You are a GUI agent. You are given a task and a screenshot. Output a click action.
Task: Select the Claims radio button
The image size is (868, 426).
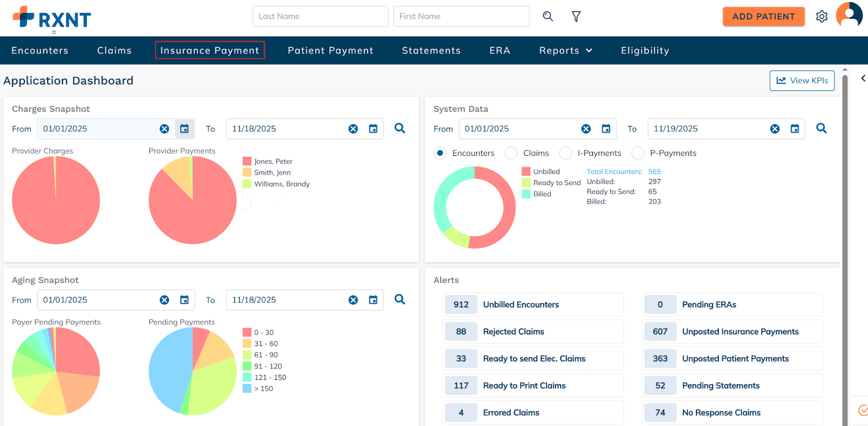(x=511, y=153)
